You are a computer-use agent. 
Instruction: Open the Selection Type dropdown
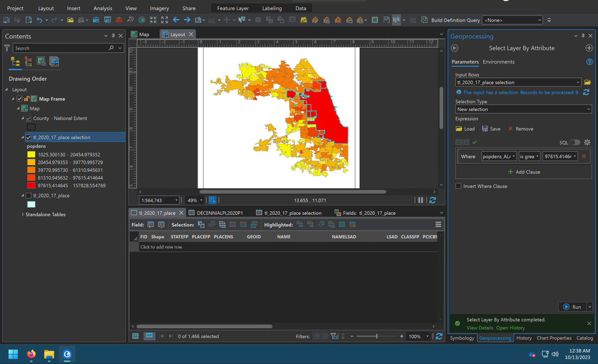pyautogui.click(x=523, y=110)
